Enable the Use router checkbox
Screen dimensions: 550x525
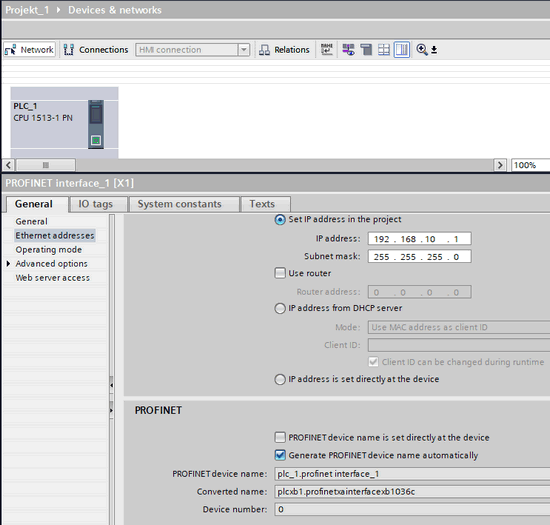tap(280, 273)
